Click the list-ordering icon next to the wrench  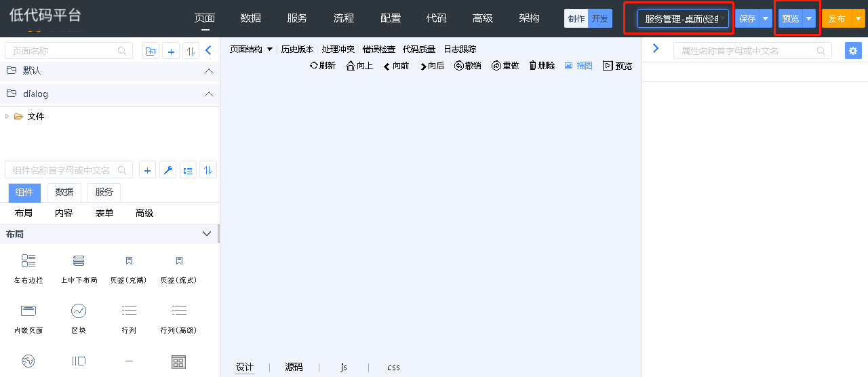pyautogui.click(x=188, y=170)
